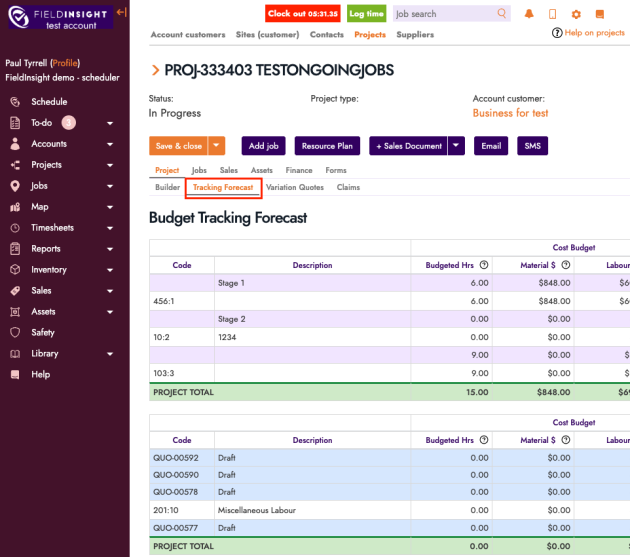Expand the Accounts menu in sidebar

pos(110,144)
